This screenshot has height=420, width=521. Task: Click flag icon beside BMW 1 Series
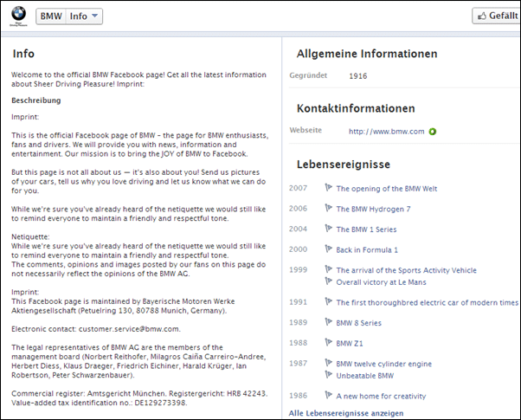pos(328,229)
